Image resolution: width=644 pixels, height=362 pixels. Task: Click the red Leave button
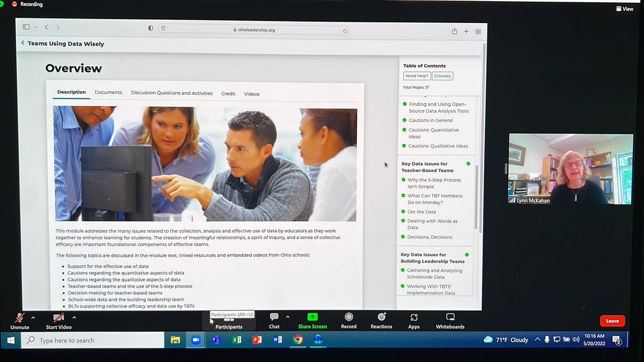(x=612, y=321)
